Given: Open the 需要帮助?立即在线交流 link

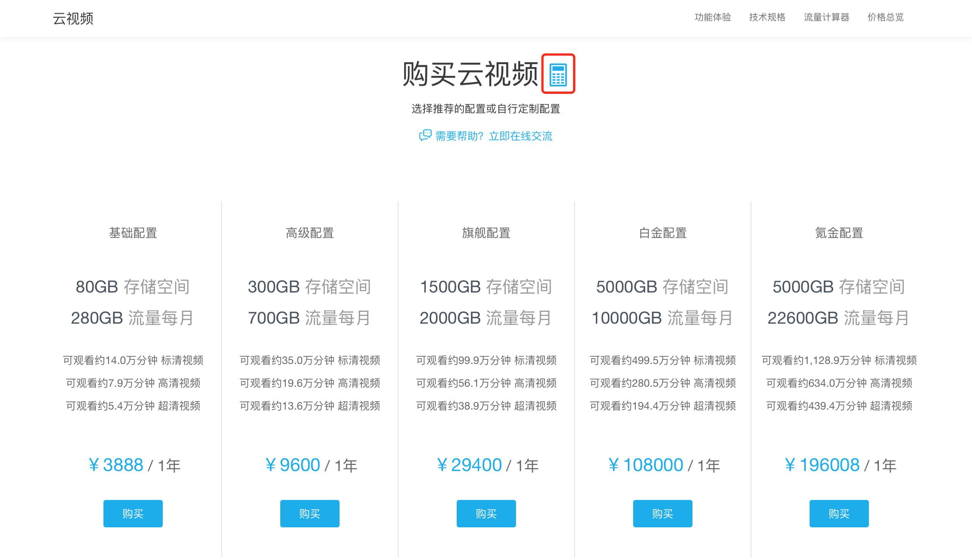Looking at the screenshot, I should pyautogui.click(x=494, y=136).
